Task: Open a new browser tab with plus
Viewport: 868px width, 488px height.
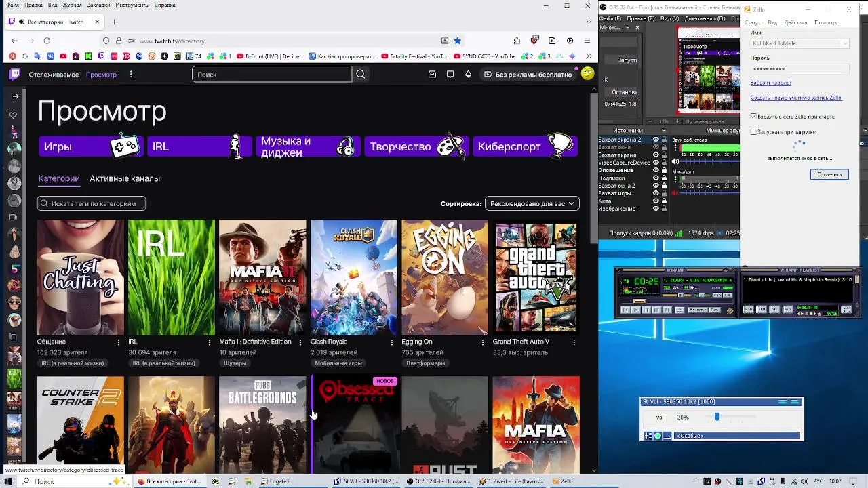Action: (x=114, y=22)
